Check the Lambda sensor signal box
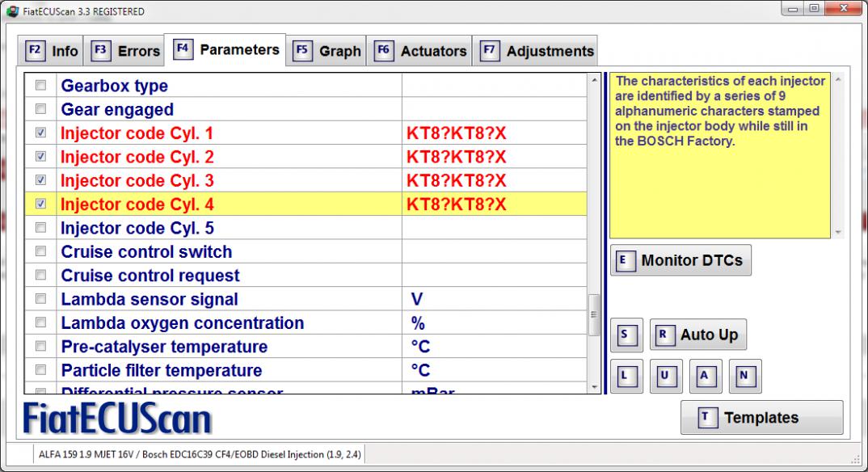Screen dimensions: 868x472 coord(40,299)
